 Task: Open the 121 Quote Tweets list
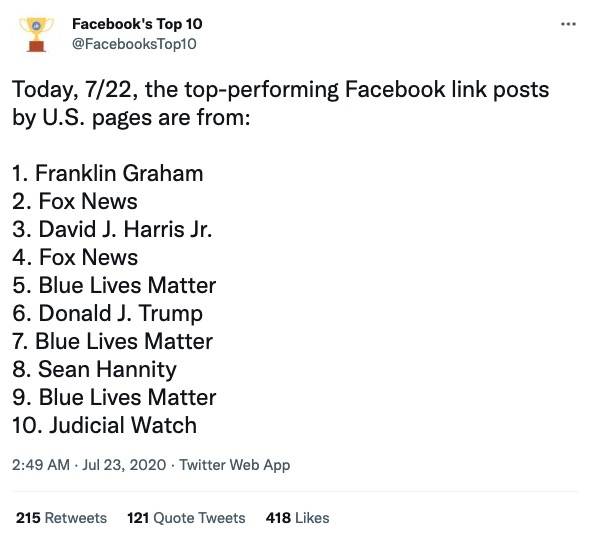pyautogui.click(x=186, y=518)
